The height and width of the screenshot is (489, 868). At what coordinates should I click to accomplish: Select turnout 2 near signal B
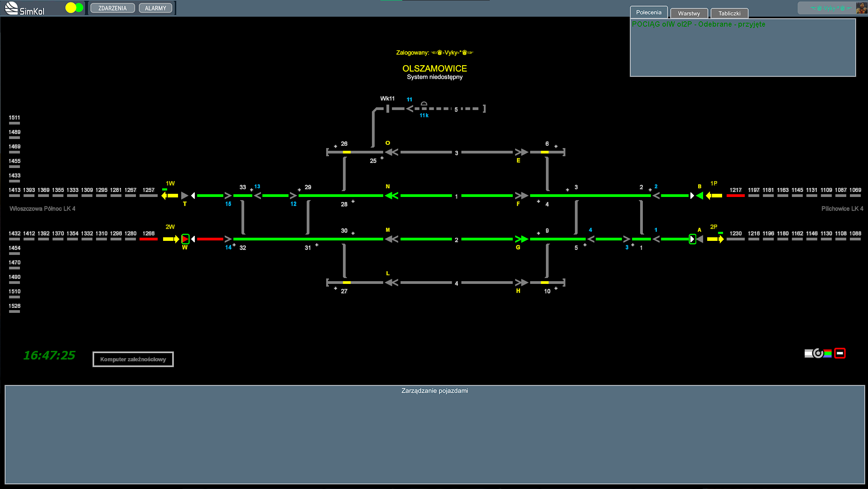(x=656, y=196)
